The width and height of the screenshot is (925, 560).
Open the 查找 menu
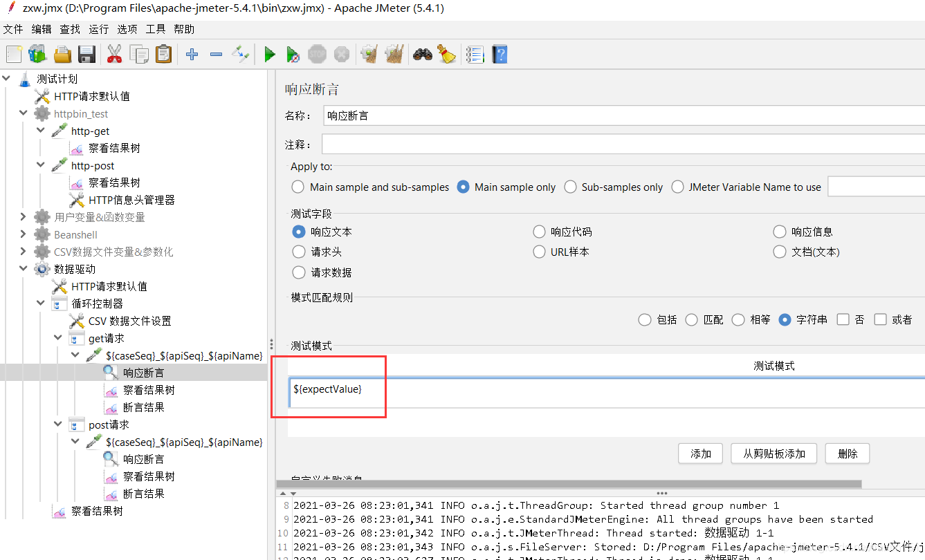click(x=70, y=29)
